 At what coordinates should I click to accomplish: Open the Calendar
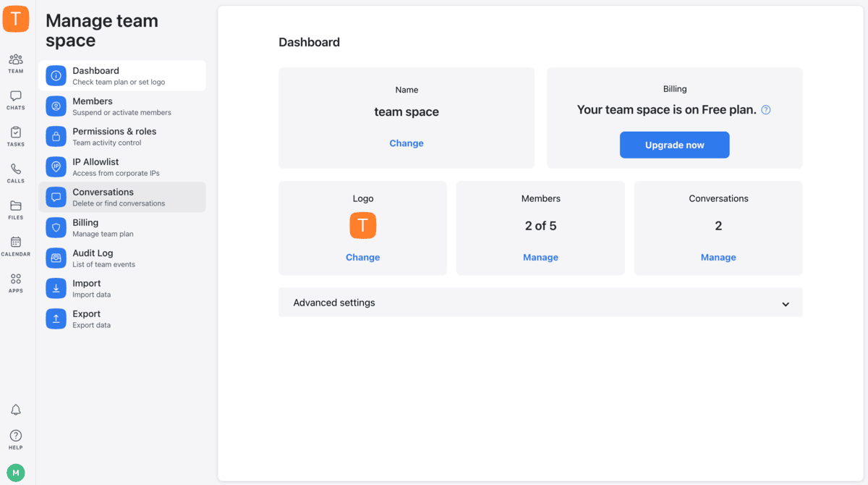(x=15, y=245)
